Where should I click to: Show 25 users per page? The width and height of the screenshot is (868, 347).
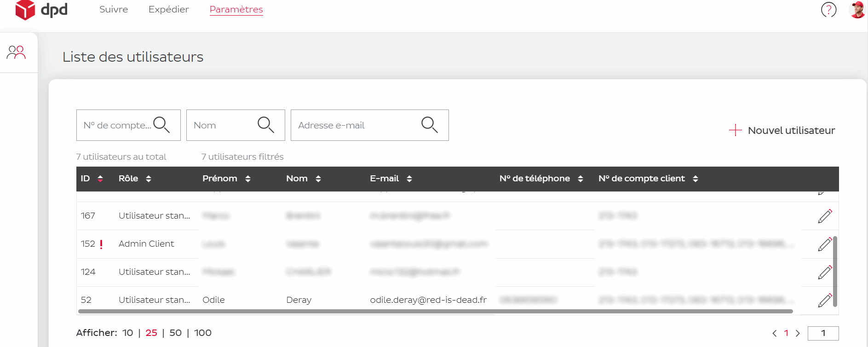click(151, 333)
